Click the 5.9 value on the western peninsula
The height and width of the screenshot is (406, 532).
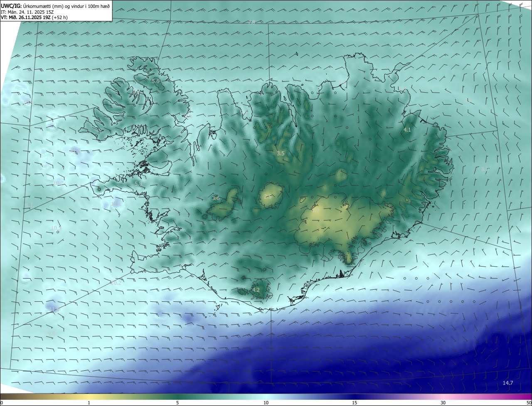click(x=138, y=183)
